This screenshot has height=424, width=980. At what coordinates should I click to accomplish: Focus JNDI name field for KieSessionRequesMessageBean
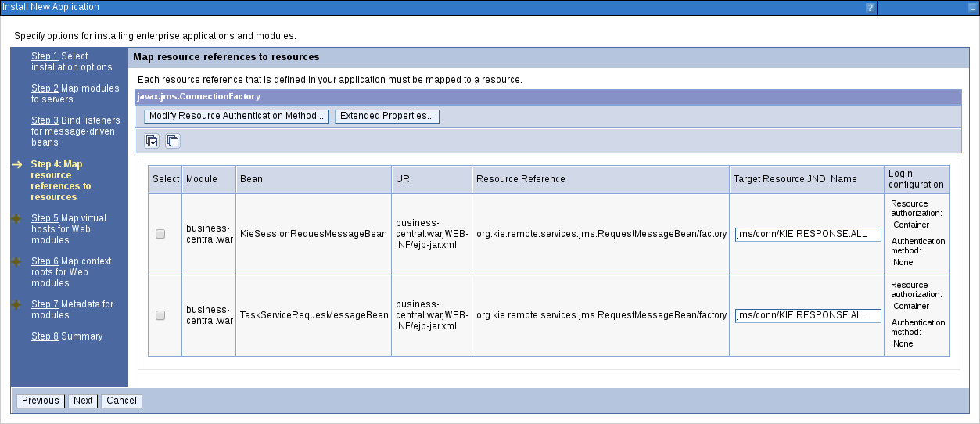pyautogui.click(x=808, y=234)
